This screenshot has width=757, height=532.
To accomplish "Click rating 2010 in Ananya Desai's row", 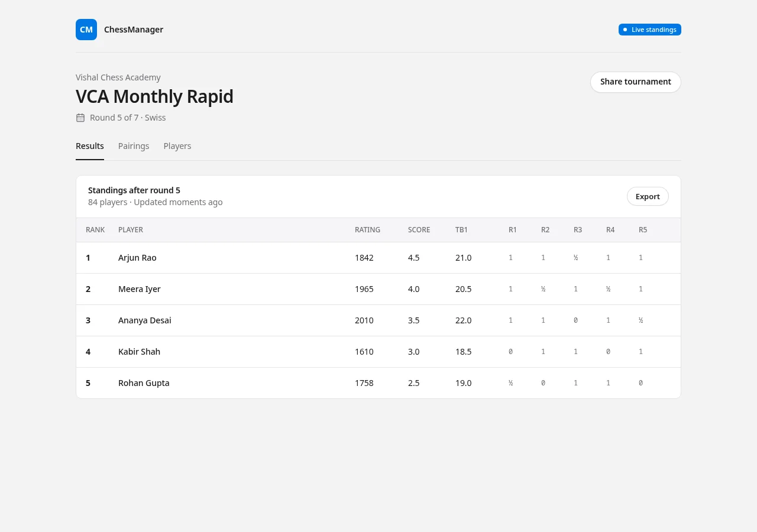I will click(x=364, y=320).
